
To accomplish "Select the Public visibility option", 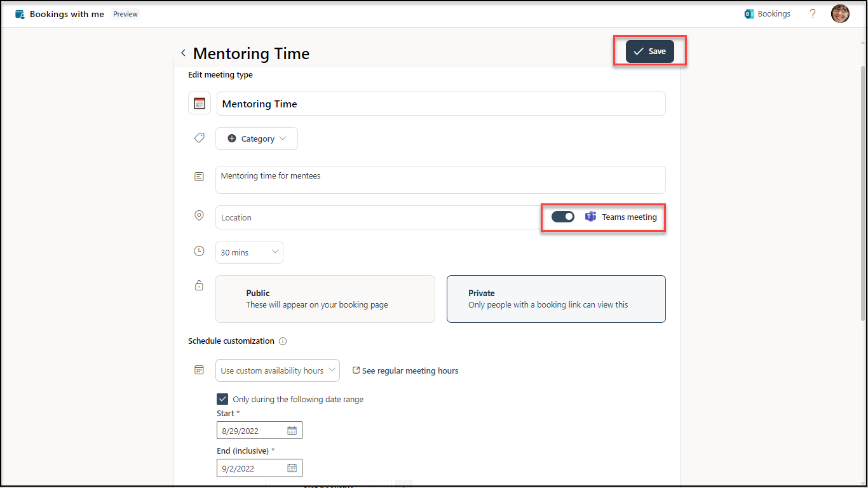I will click(325, 299).
